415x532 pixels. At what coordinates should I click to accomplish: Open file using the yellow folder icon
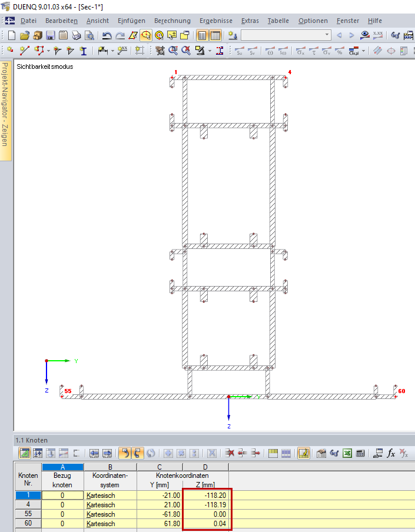(25, 35)
